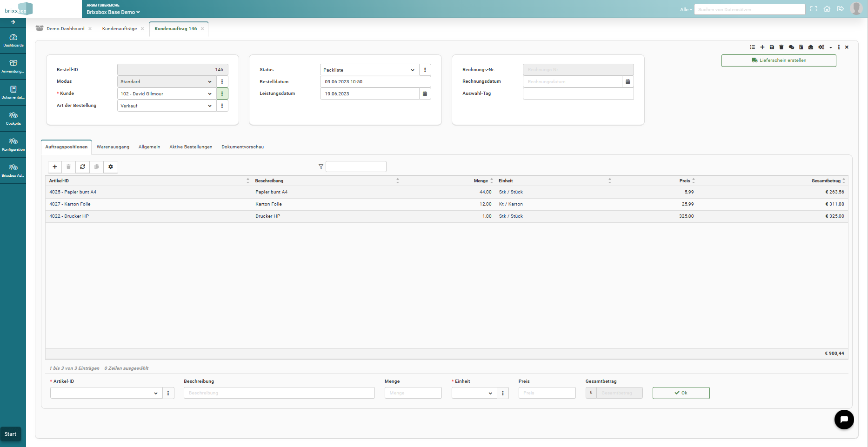Open the Dashboards sidebar icon
This screenshot has height=447, width=868.
[x=13, y=40]
